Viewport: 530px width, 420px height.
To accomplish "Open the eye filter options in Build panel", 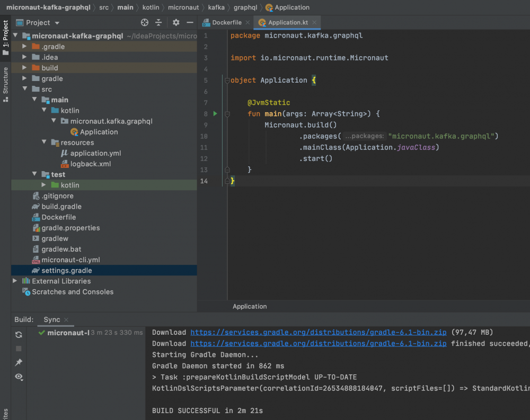I will [19, 377].
